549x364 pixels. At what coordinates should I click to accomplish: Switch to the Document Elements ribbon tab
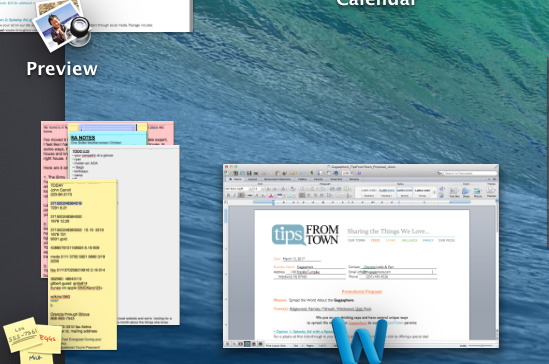(277, 179)
